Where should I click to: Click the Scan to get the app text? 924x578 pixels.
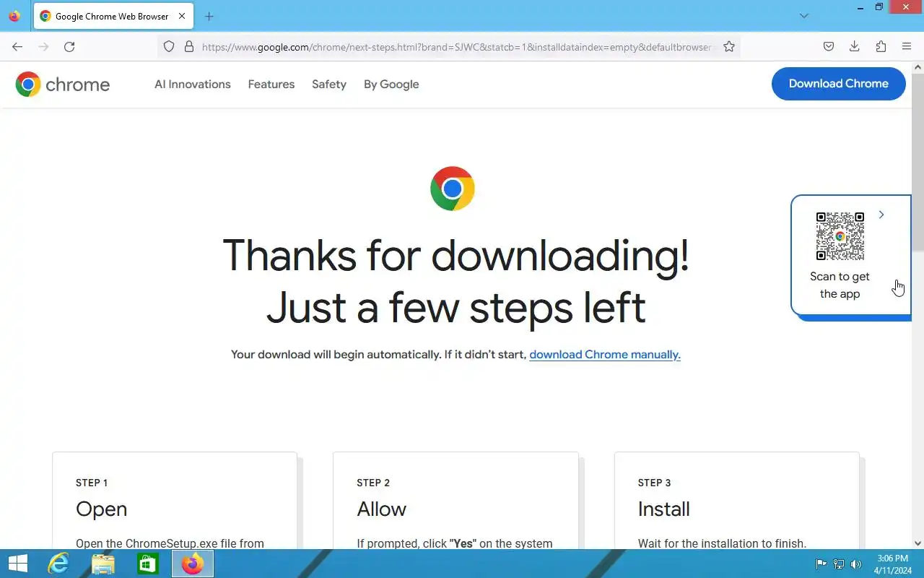click(x=840, y=285)
